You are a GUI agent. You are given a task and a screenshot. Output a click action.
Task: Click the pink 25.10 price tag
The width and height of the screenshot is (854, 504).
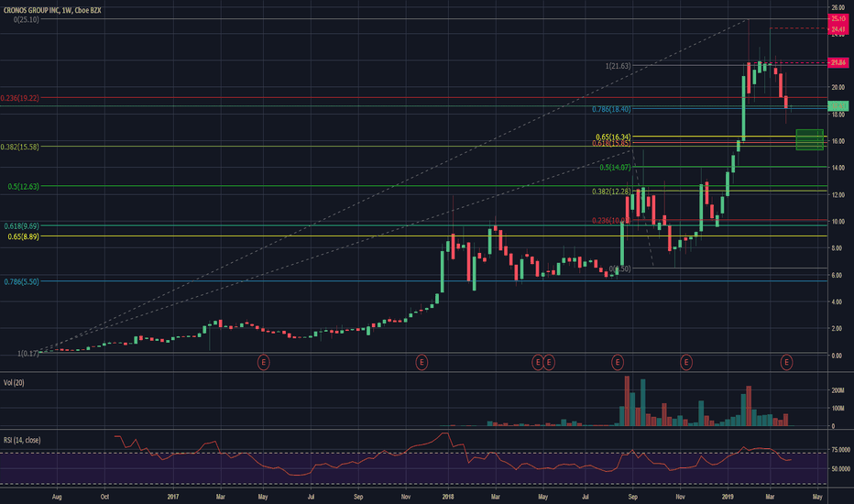(838, 19)
